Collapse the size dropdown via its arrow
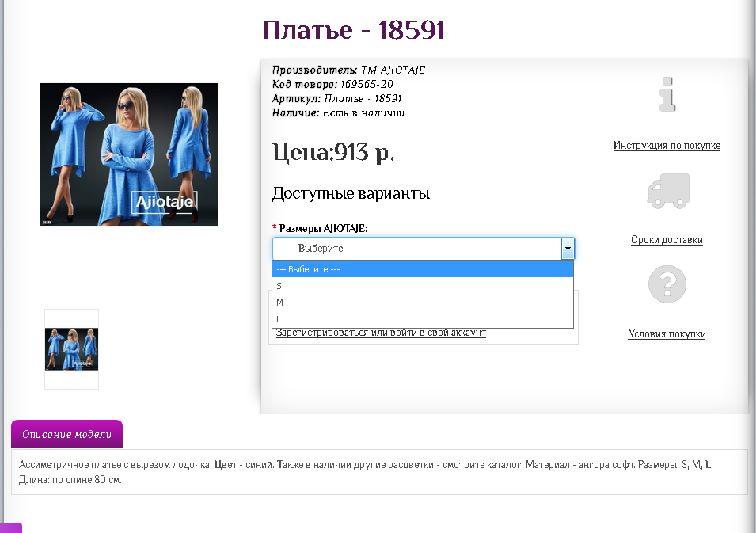Viewport: 756px width, 533px height. (568, 249)
